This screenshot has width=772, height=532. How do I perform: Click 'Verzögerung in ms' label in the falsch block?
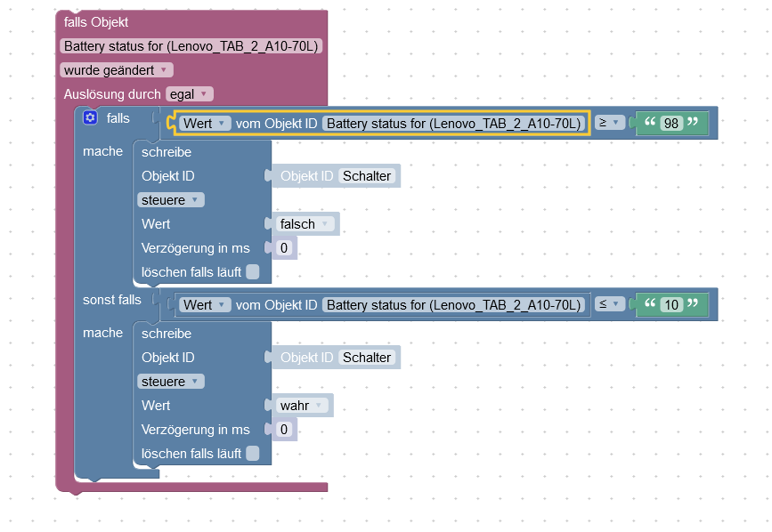[196, 248]
